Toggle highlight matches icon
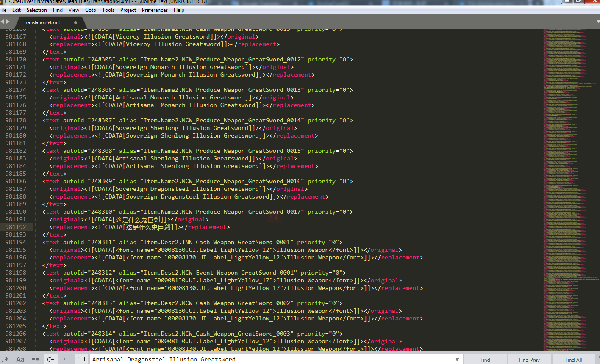This screenshot has width=600, height=364. tap(81, 359)
